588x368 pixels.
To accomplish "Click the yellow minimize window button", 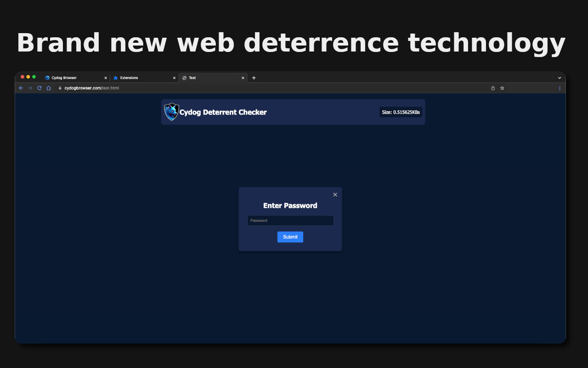I will [28, 77].
